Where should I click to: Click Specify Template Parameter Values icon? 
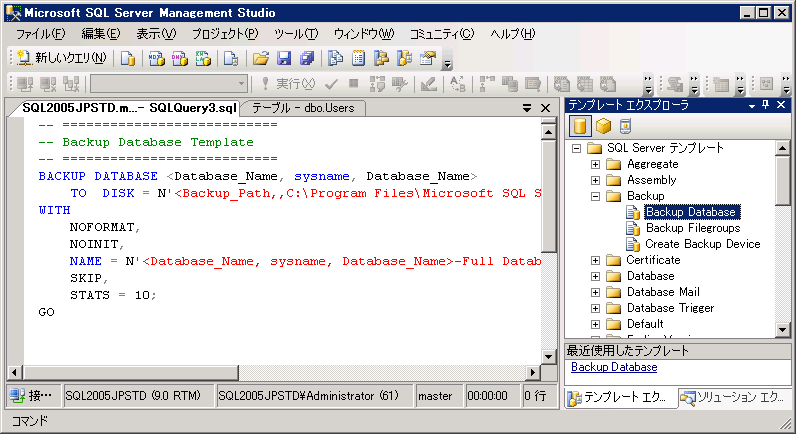(457, 84)
